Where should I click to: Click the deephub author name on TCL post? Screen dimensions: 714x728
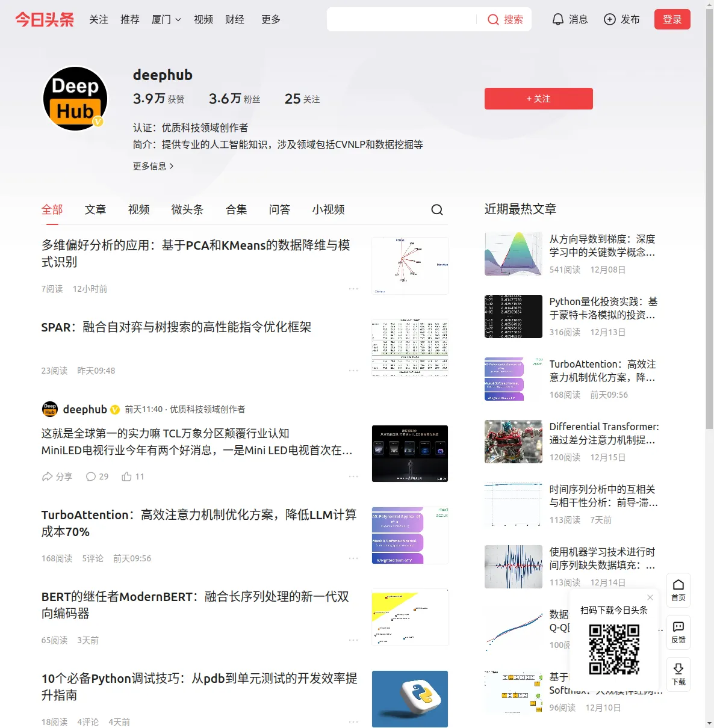click(85, 410)
